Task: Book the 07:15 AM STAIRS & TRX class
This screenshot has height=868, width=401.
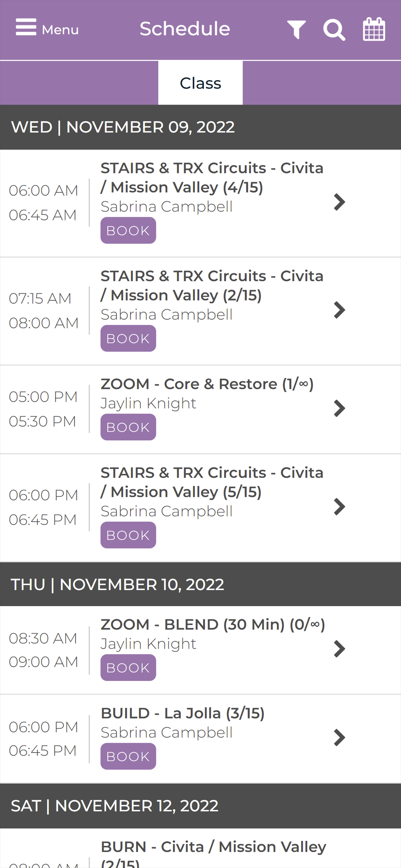Action: [x=128, y=338]
